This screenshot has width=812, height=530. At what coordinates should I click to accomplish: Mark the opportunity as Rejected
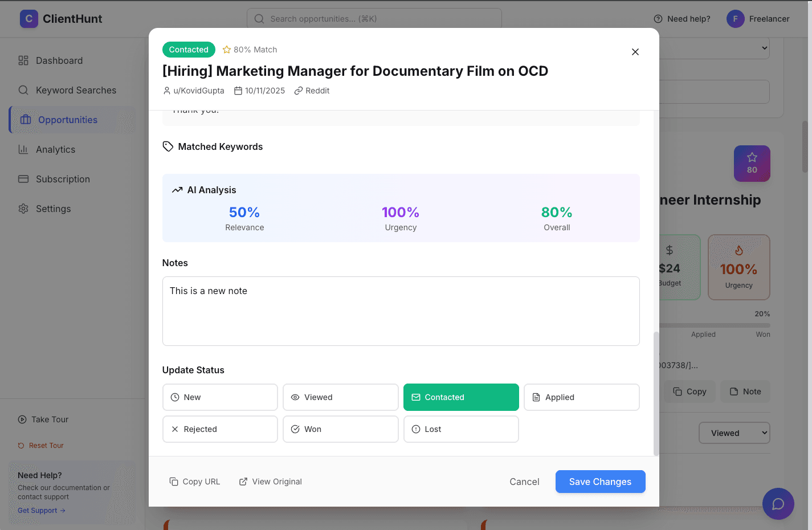click(x=220, y=429)
